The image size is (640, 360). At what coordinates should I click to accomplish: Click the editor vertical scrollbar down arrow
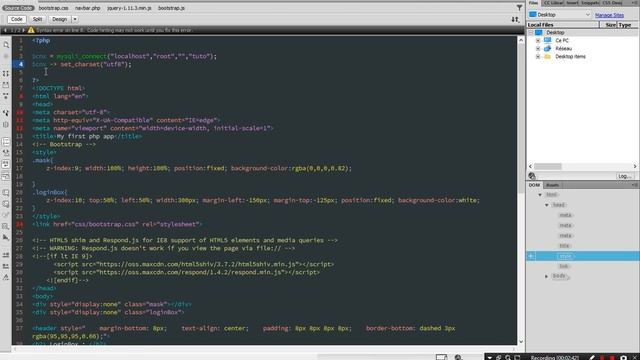[521, 341]
